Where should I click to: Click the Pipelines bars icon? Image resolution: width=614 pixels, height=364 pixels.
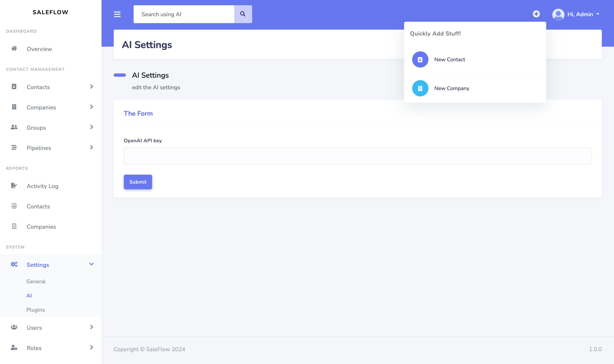pyautogui.click(x=14, y=148)
